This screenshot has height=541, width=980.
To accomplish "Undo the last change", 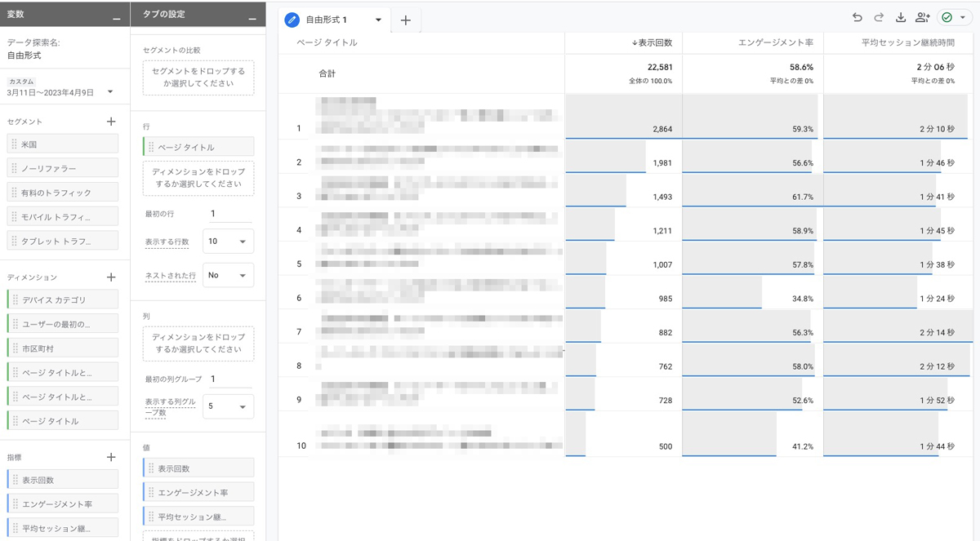I will tap(857, 17).
